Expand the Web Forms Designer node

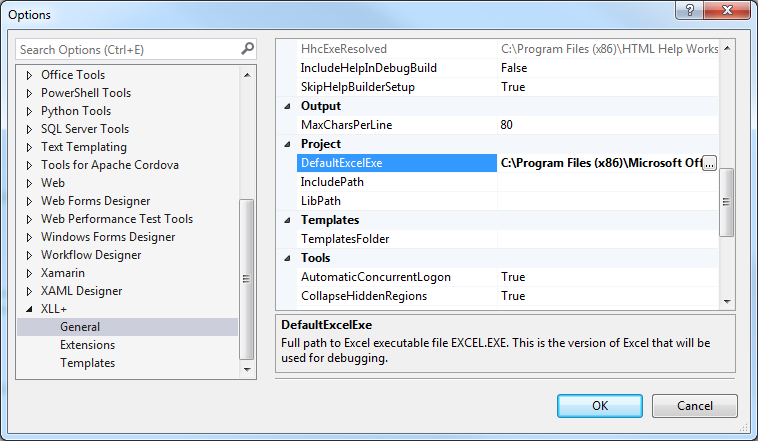point(29,201)
